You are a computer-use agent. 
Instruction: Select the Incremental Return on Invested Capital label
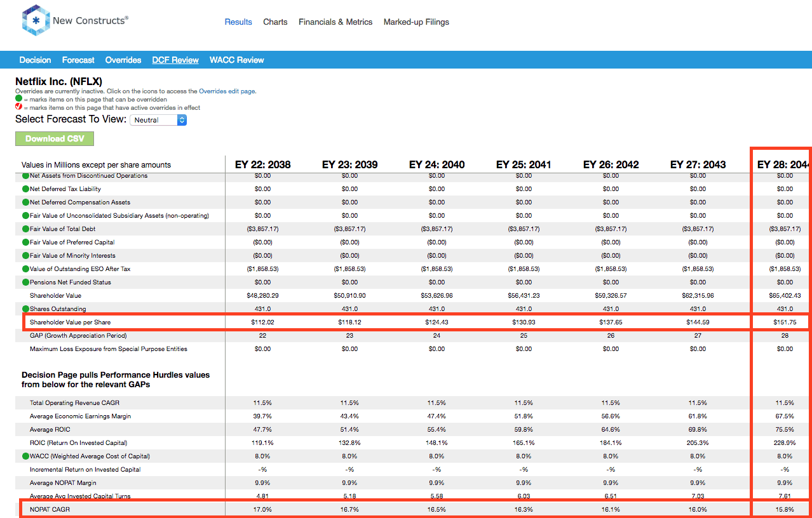85,470
